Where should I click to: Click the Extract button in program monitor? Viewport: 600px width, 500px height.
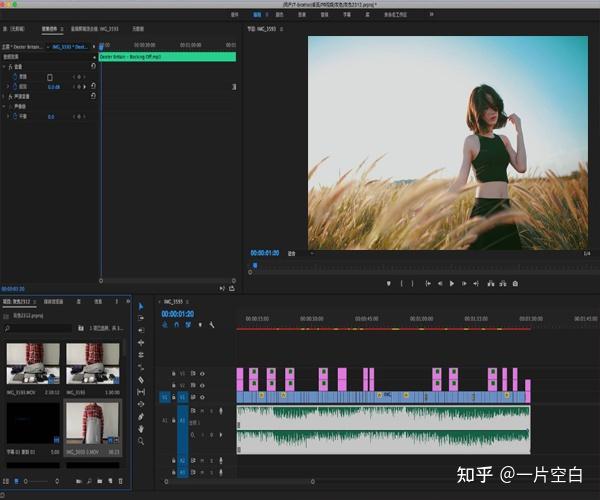tap(503, 283)
